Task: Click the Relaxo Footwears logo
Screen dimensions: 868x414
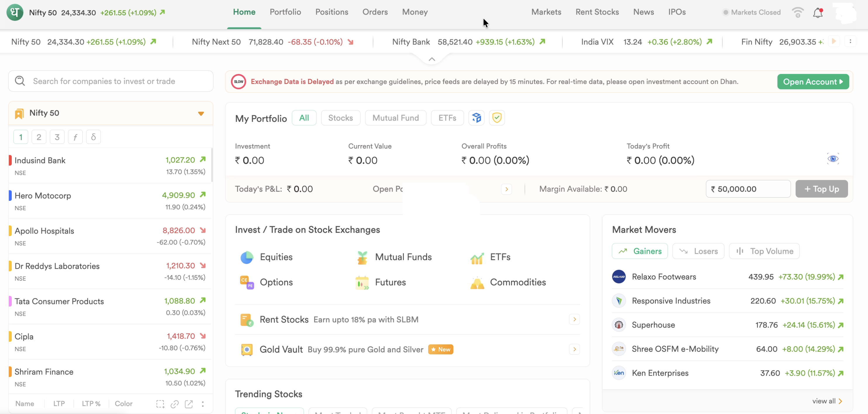Action: click(x=619, y=277)
